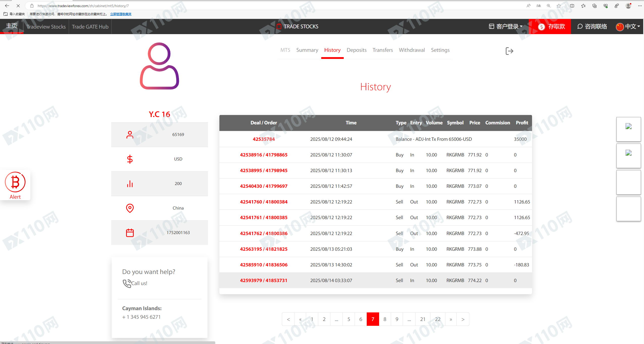Click the browser favorites star icon

[x=559, y=6]
